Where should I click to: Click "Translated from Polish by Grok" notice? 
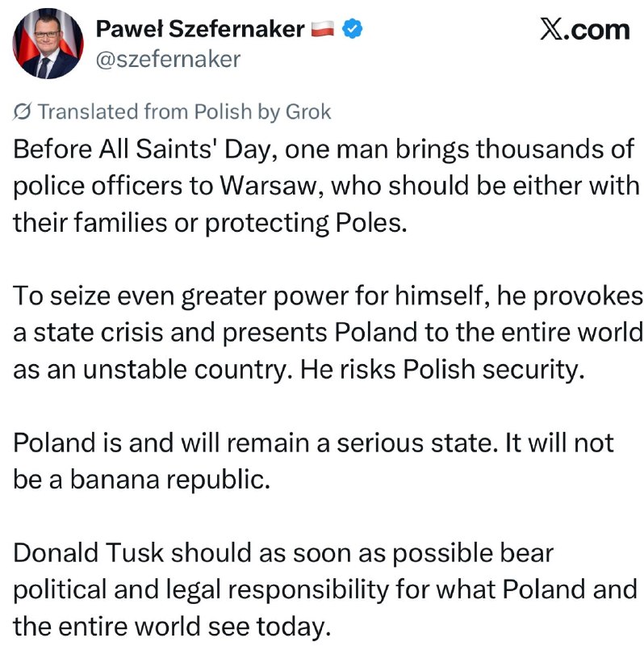pyautogui.click(x=172, y=111)
